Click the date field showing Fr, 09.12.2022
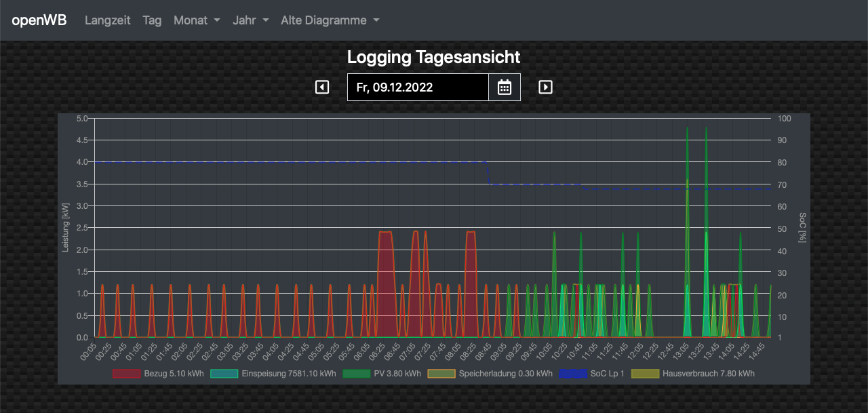Screen dimensions: 868x413 (417, 87)
